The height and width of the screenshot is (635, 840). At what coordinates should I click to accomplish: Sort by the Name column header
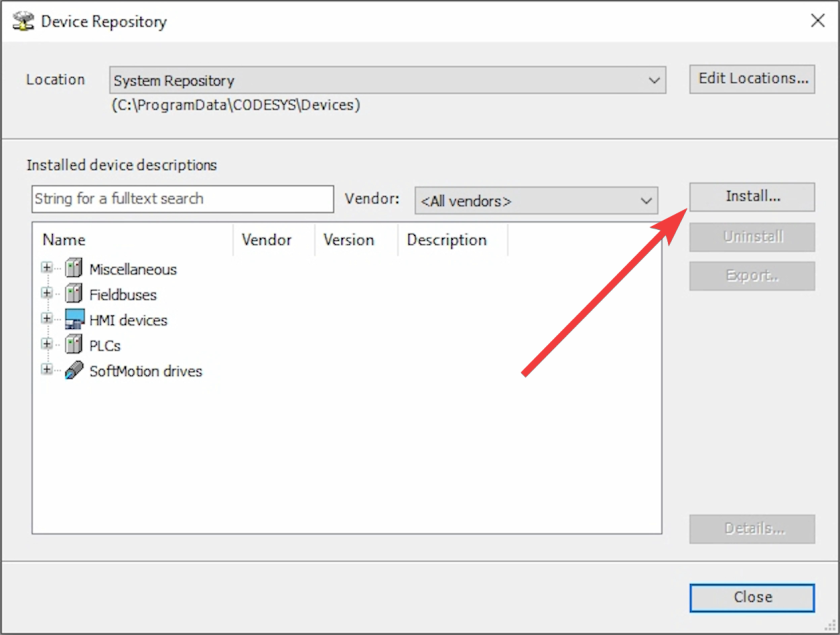click(x=133, y=240)
